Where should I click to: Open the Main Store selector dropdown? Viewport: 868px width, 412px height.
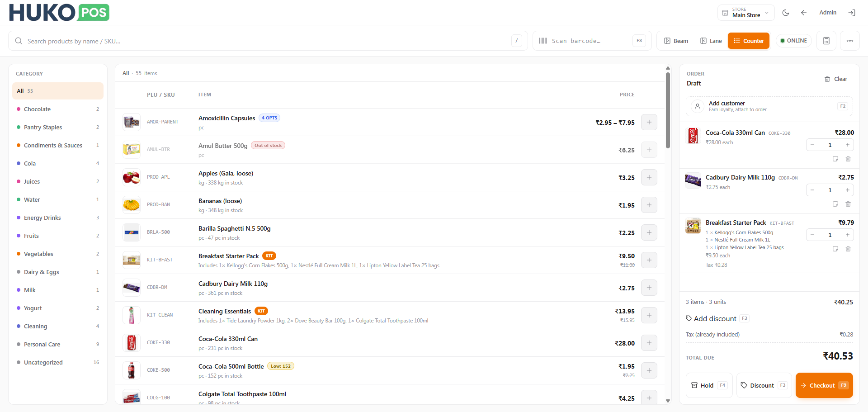[x=746, y=13]
